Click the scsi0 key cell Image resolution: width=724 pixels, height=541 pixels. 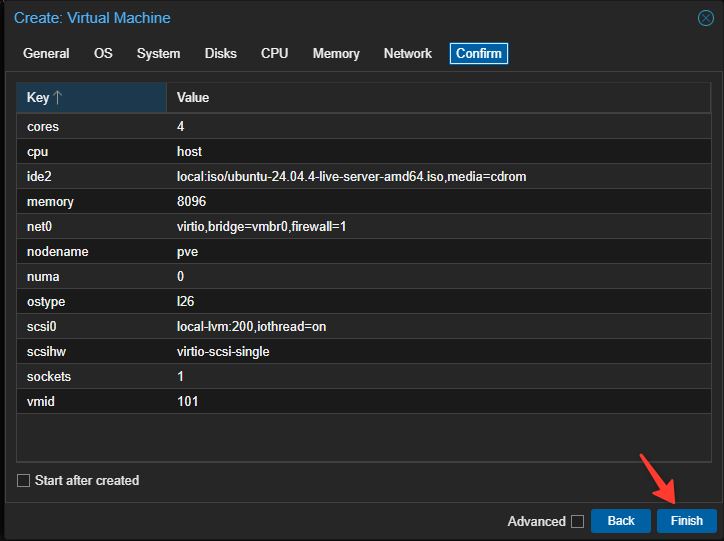(x=91, y=326)
